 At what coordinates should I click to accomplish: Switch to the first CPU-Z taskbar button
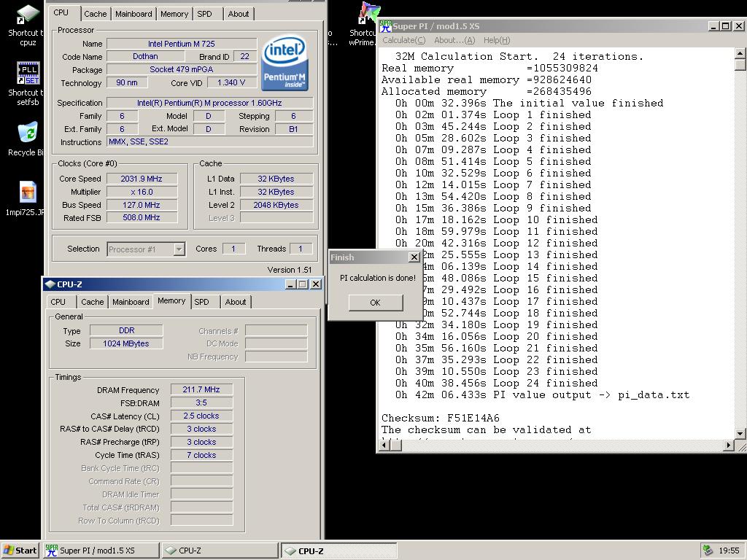(219, 551)
